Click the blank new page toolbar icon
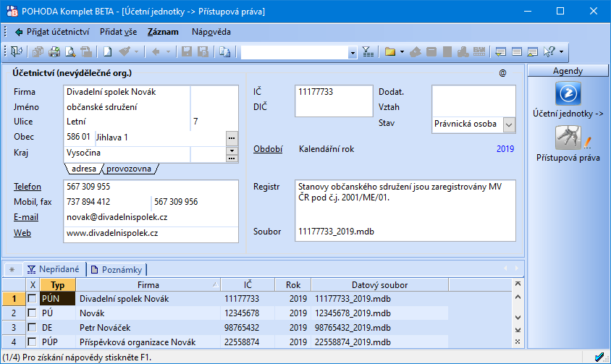Screen dimensions: 611x364 (108, 52)
